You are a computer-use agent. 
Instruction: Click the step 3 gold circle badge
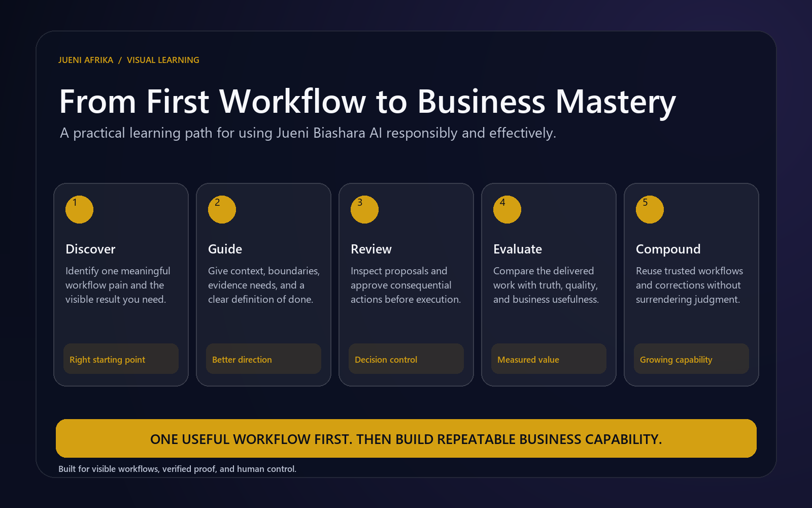click(364, 209)
